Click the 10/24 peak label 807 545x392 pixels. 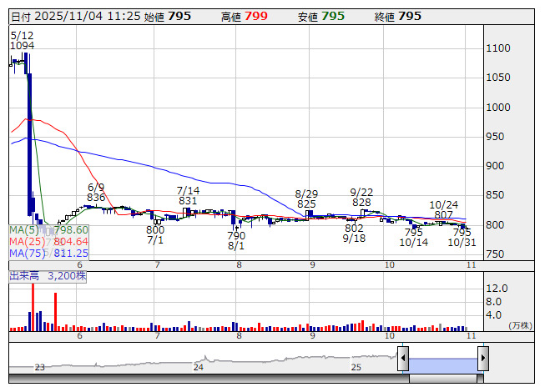(444, 214)
